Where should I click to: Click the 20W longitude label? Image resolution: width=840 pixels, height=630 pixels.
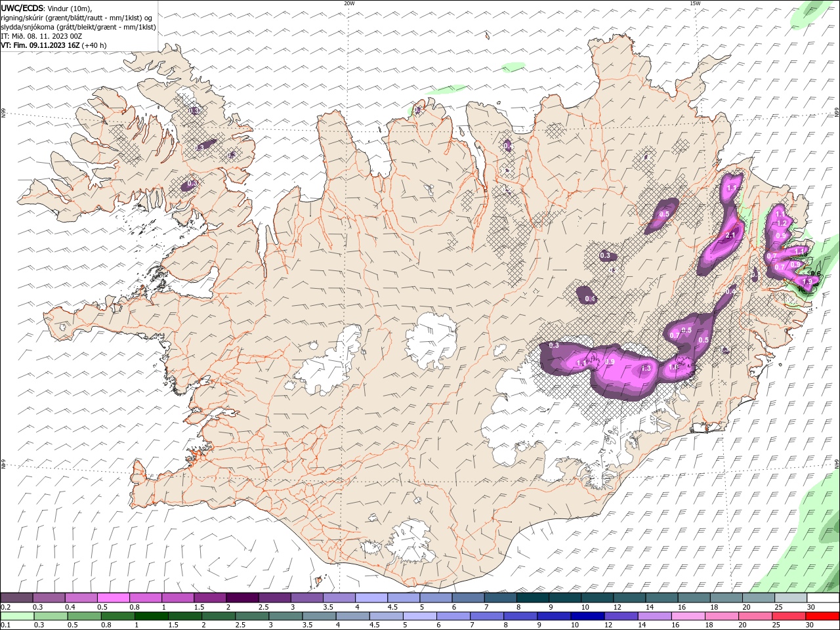click(349, 3)
